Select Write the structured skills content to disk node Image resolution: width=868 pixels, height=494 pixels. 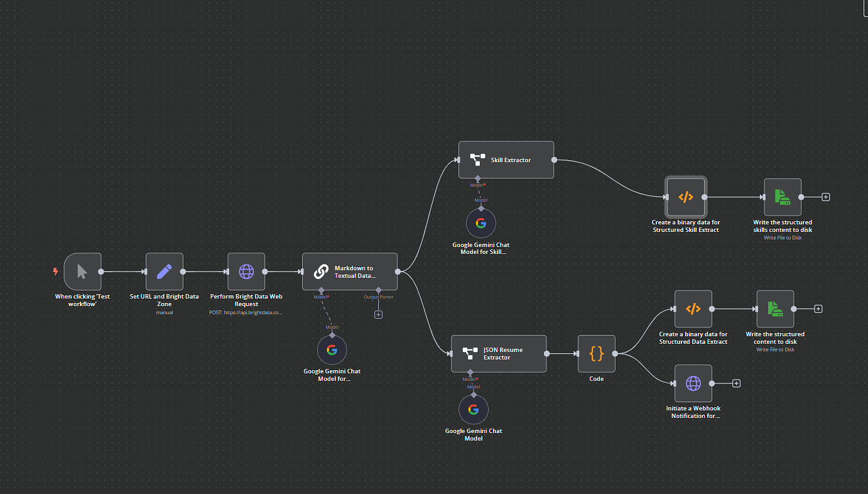pyautogui.click(x=782, y=197)
